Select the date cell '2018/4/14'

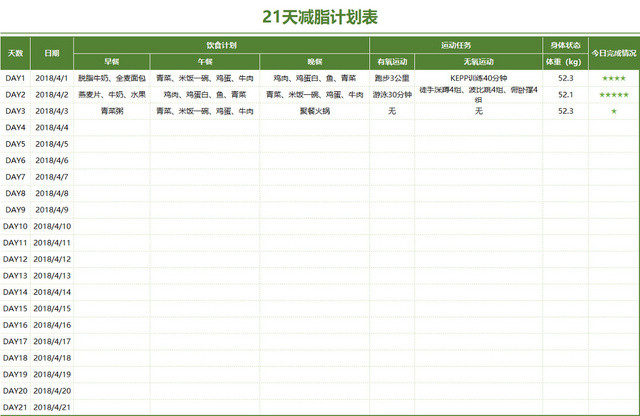52,292
